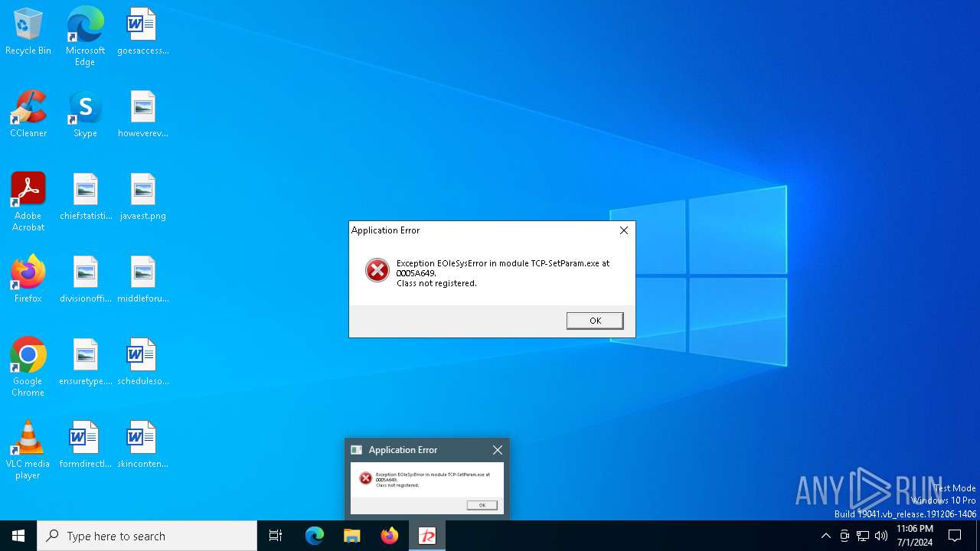Select the formdirectl Word document icon

[x=85, y=445]
